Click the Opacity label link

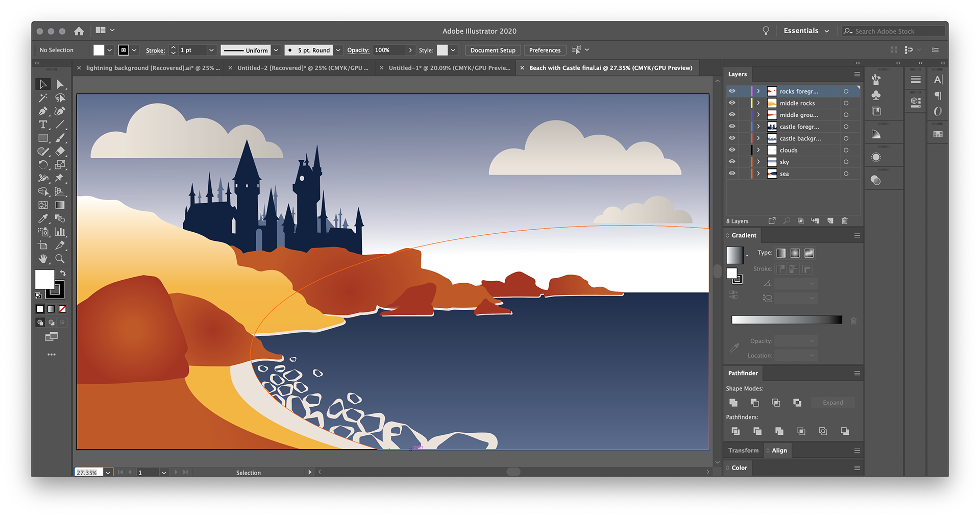(358, 50)
